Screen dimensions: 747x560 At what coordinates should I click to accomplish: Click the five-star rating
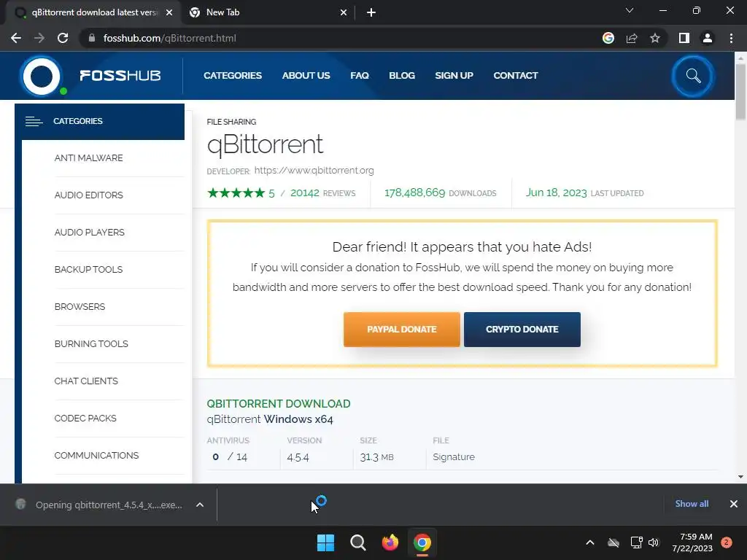pos(236,192)
